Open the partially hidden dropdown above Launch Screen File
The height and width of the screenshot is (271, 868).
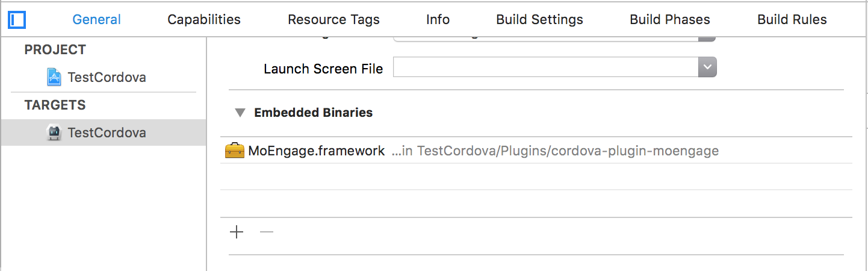(554, 36)
